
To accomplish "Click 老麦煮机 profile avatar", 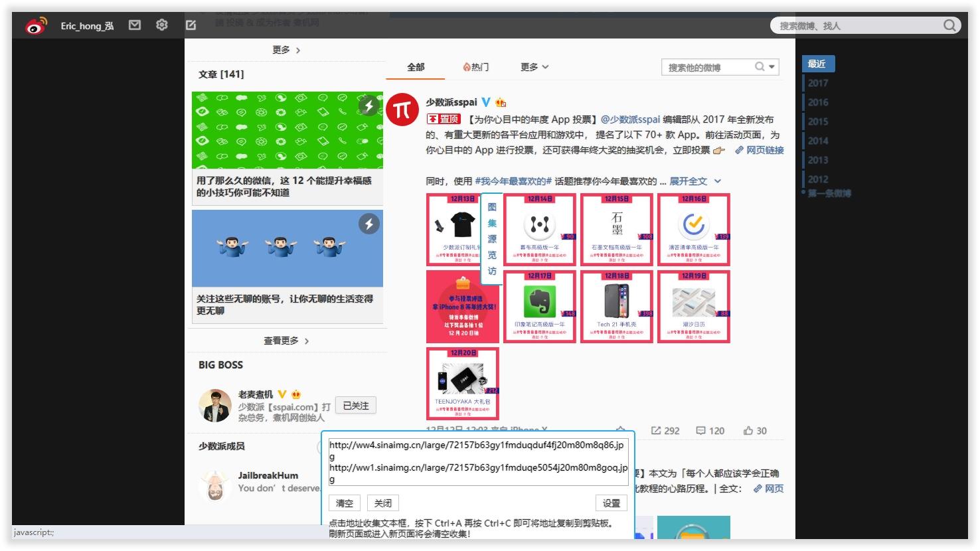I will [215, 406].
